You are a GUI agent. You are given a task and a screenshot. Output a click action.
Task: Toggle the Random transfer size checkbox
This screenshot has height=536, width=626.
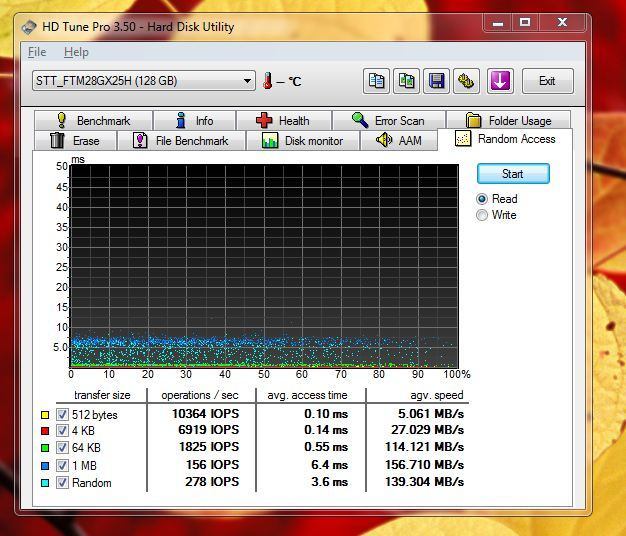(x=62, y=483)
